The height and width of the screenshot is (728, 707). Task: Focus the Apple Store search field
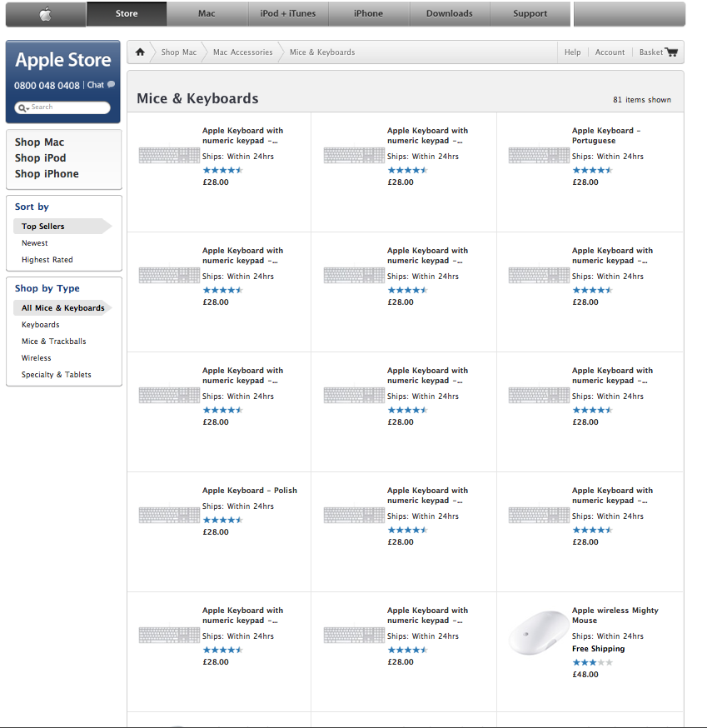(x=62, y=107)
